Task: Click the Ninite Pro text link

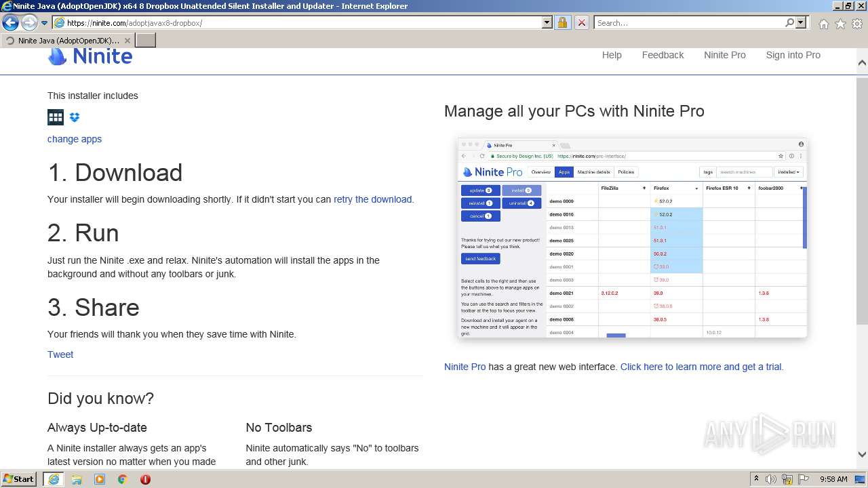Action: click(465, 367)
